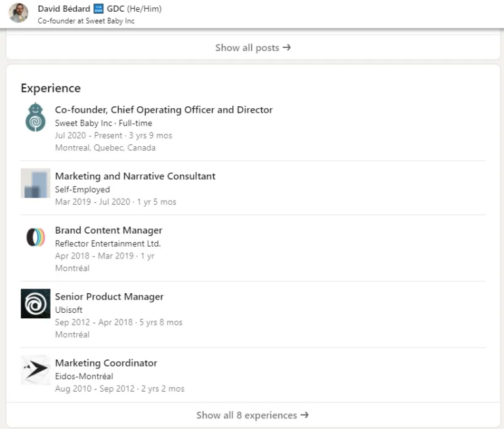The width and height of the screenshot is (504, 429).
Task: Open the Marketing and Narrative Consultant entry
Action: point(135,176)
